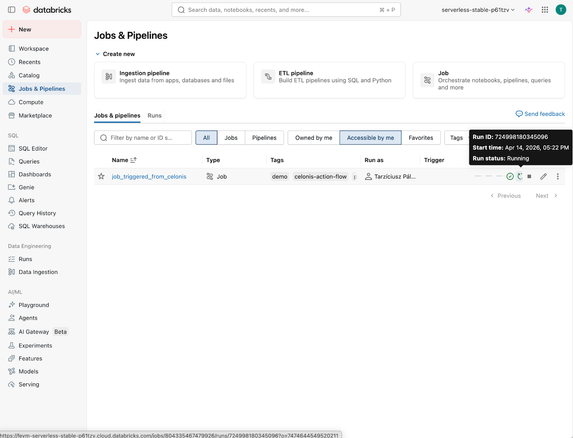Image resolution: width=573 pixels, height=438 pixels.
Task: Click the green successful run status icon
Action: tap(510, 176)
